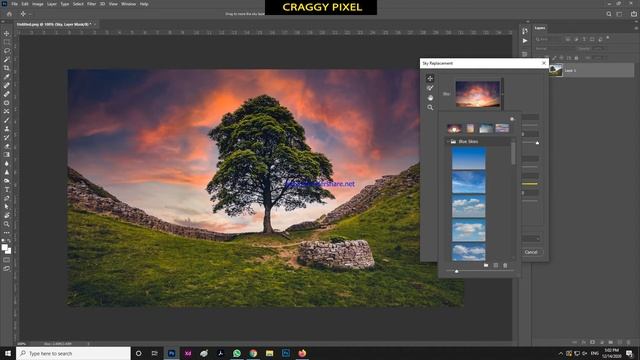Open the Output dropdown above Cancel
Screen dimensions: 640x360
pyautogui.click(x=531, y=238)
